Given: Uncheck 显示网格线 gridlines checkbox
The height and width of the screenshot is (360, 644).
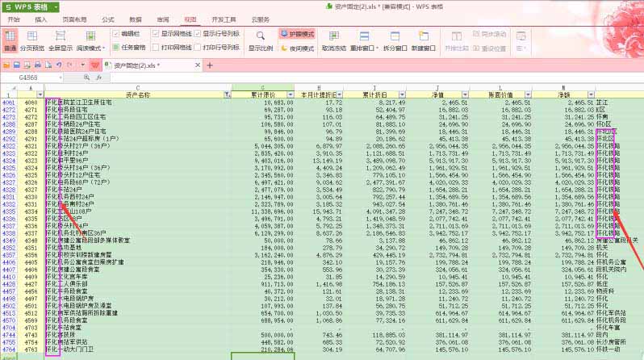Looking at the screenshot, I should click(154, 35).
